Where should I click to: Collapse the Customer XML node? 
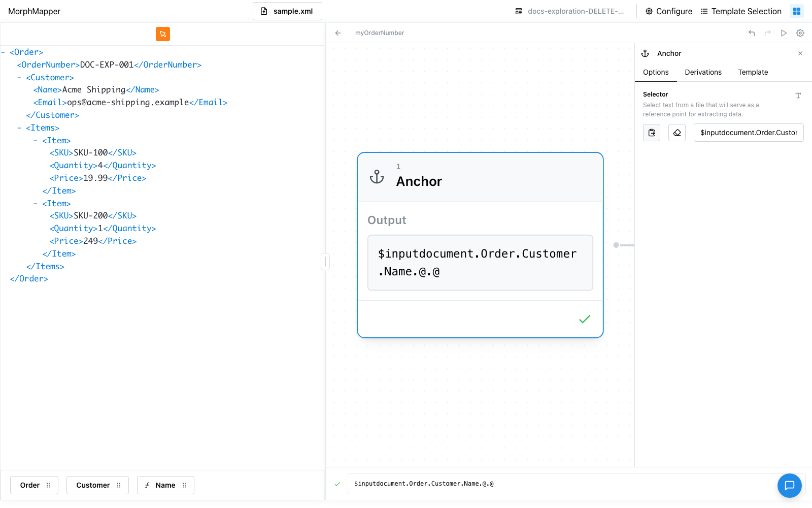19,78
